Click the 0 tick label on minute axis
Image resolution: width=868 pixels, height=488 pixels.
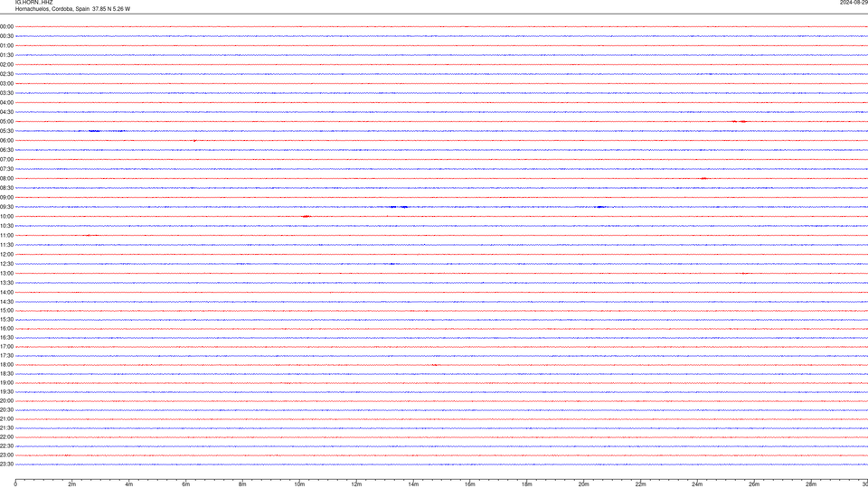click(15, 484)
